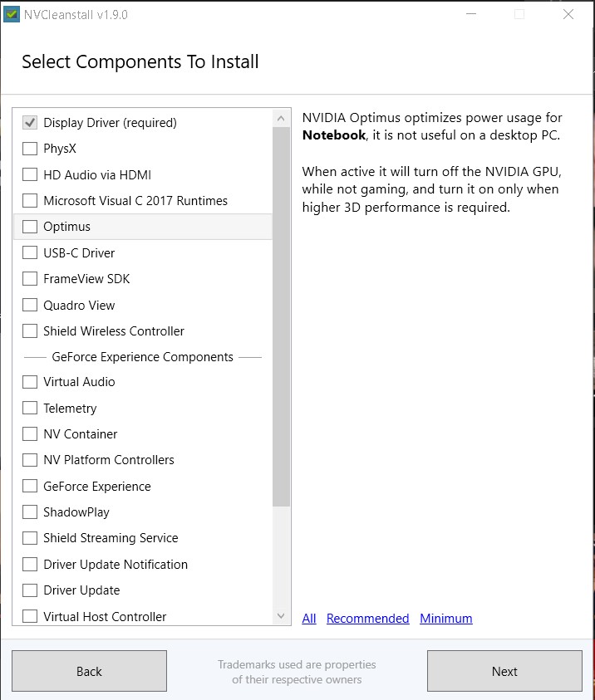Click the component list scrollbar thumb
This screenshot has width=595, height=700.
pos(281,316)
